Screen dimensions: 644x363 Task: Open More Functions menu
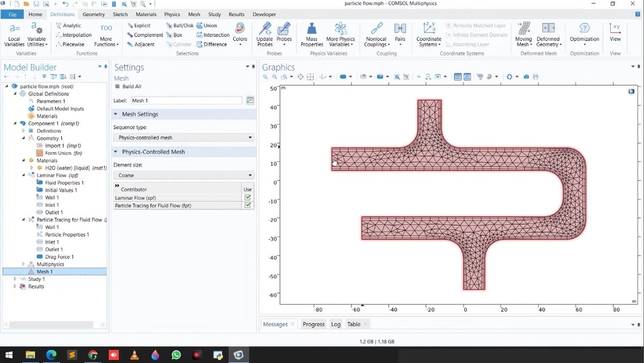(x=106, y=34)
